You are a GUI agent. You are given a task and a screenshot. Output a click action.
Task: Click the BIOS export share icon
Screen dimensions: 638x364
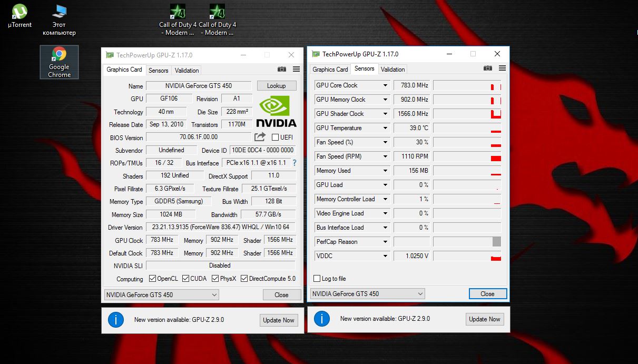tap(260, 137)
